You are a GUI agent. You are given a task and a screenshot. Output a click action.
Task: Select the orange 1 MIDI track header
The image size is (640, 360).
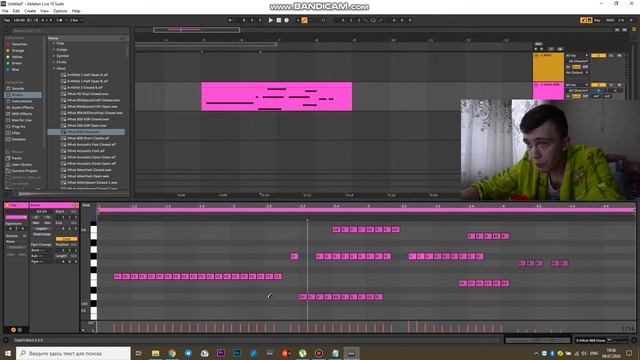tap(548, 67)
